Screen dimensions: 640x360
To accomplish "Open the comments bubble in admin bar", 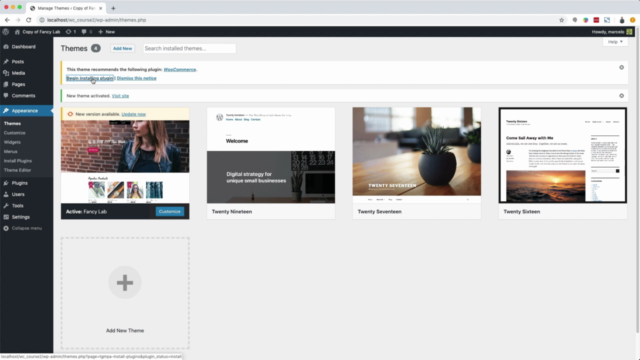I will (87, 32).
